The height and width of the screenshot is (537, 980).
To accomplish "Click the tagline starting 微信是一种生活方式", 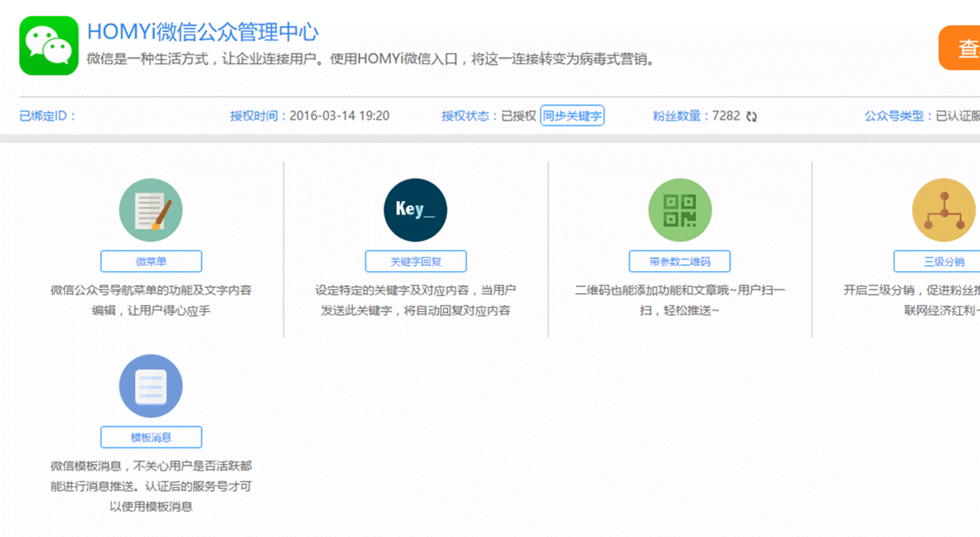I will click(x=370, y=59).
